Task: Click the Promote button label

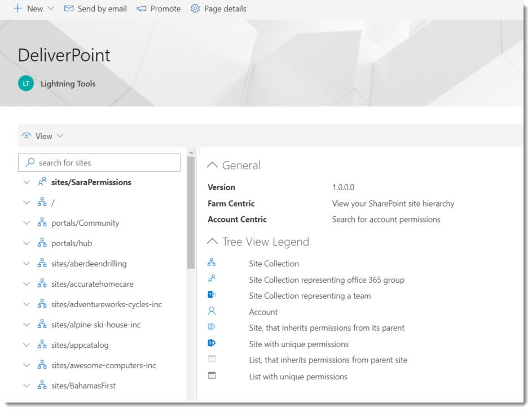Action: point(165,9)
